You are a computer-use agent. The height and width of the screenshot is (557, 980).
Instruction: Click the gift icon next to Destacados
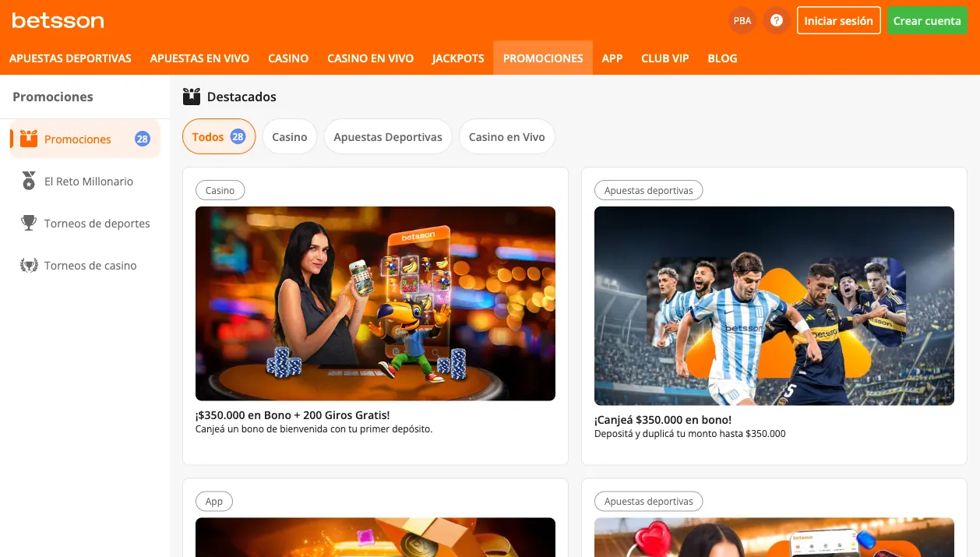192,97
